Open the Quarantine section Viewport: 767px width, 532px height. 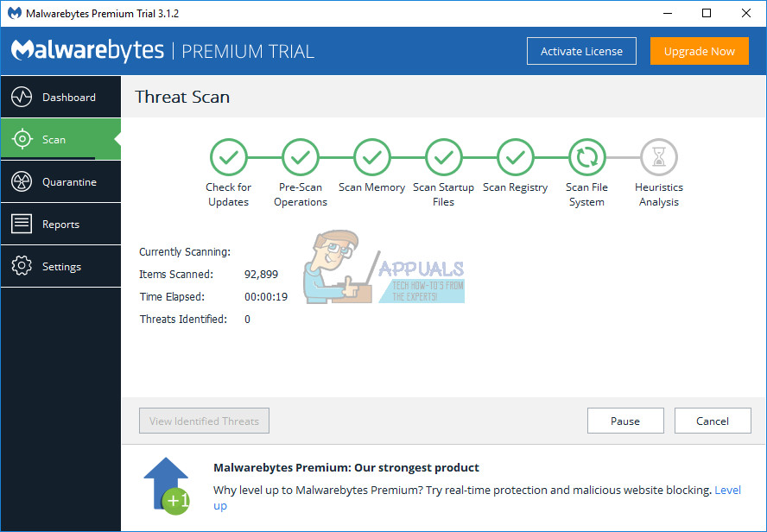60,182
